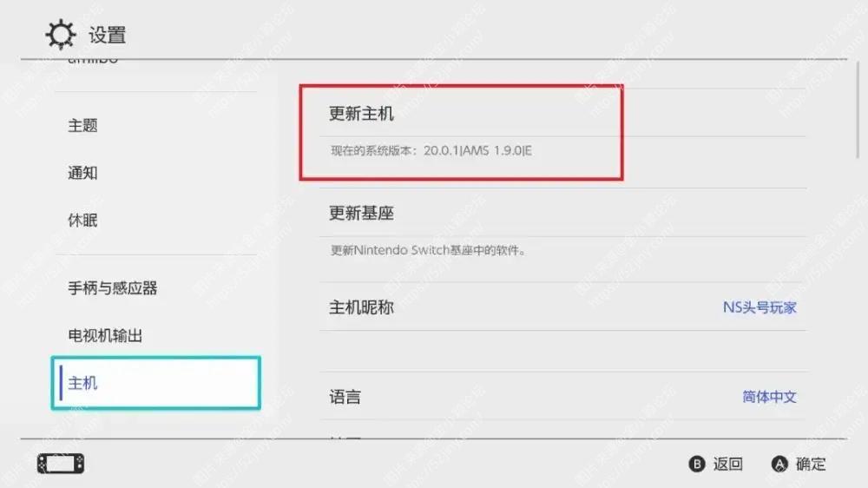The height and width of the screenshot is (488, 868).
Task: Open 休眠 sleep settings
Action: point(82,221)
